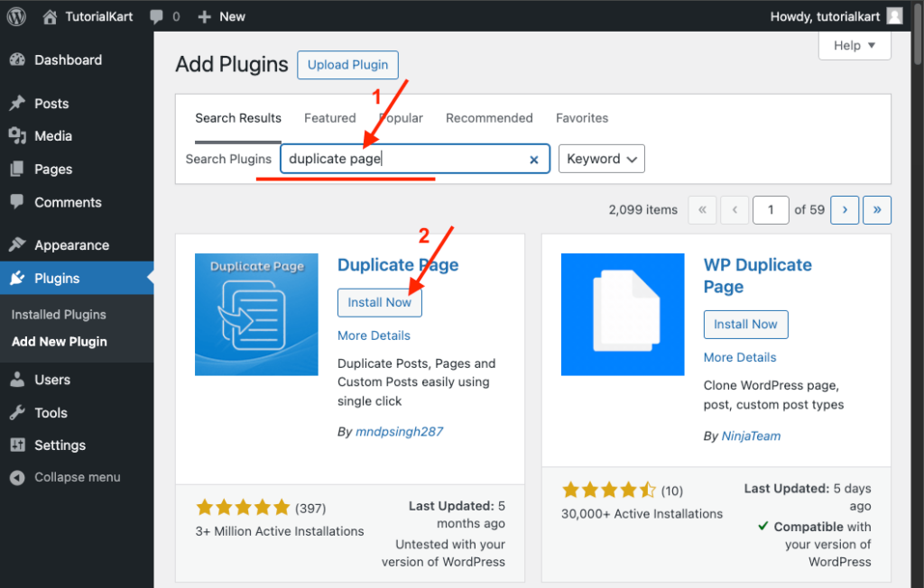Image resolution: width=924 pixels, height=588 pixels.
Task: Open comments bubble in admin bar
Action: point(156,16)
